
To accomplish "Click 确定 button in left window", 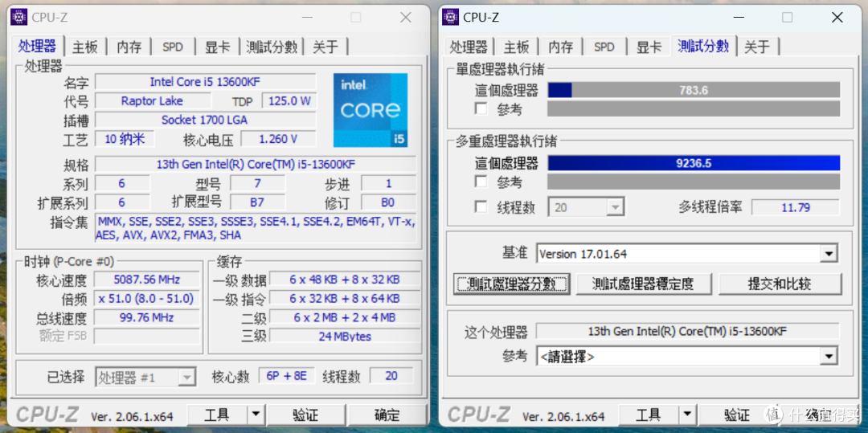I will point(387,415).
